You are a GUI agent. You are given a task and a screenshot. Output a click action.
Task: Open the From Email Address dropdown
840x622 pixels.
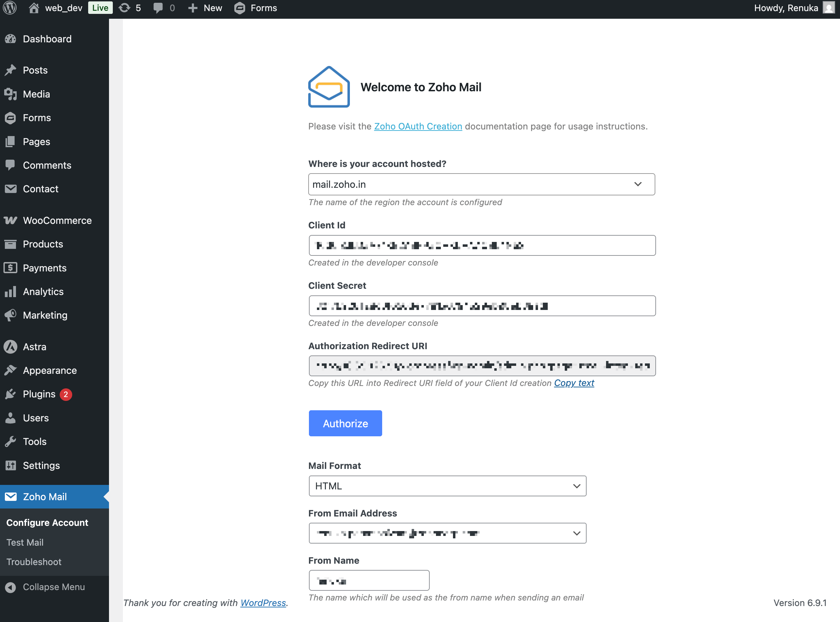[447, 533]
